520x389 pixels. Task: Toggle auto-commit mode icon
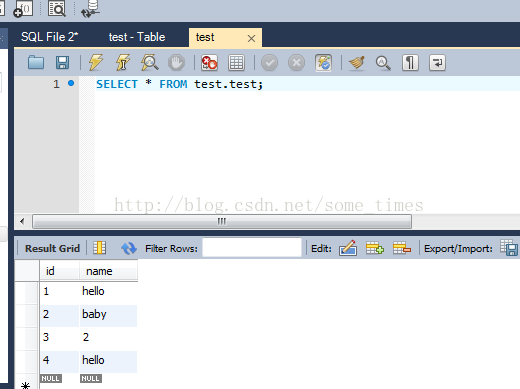coord(323,63)
